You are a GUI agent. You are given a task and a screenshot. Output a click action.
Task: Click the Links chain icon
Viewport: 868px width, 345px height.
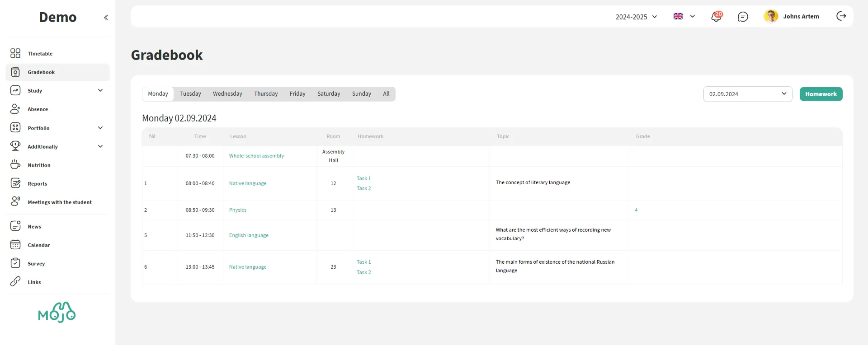(15, 282)
